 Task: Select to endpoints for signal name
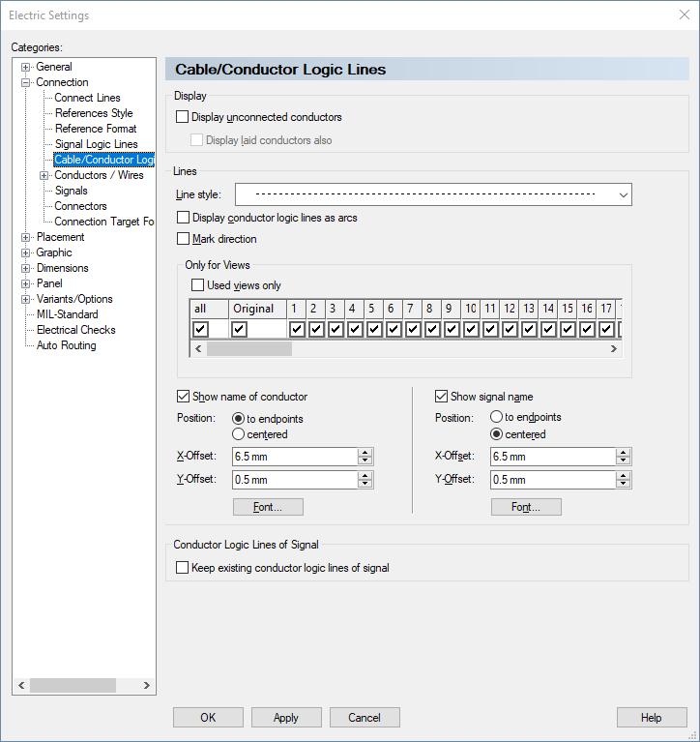[x=497, y=417]
